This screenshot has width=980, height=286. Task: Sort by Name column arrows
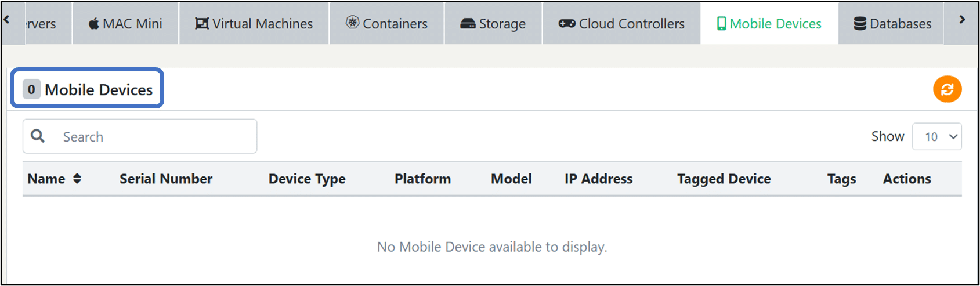[x=77, y=179]
